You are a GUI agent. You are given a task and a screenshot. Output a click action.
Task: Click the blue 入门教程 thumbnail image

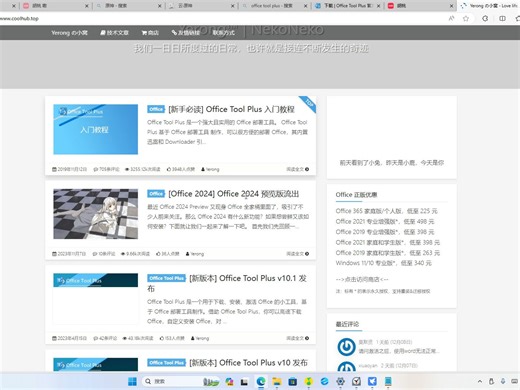(x=96, y=129)
